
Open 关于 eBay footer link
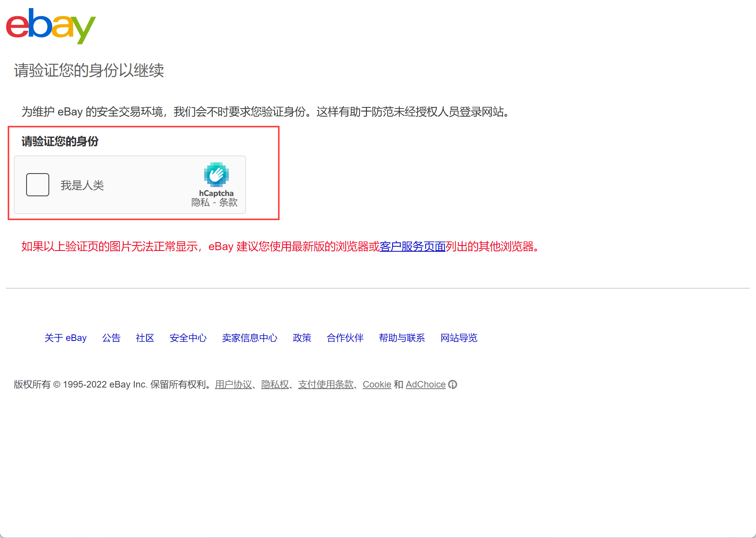point(65,338)
